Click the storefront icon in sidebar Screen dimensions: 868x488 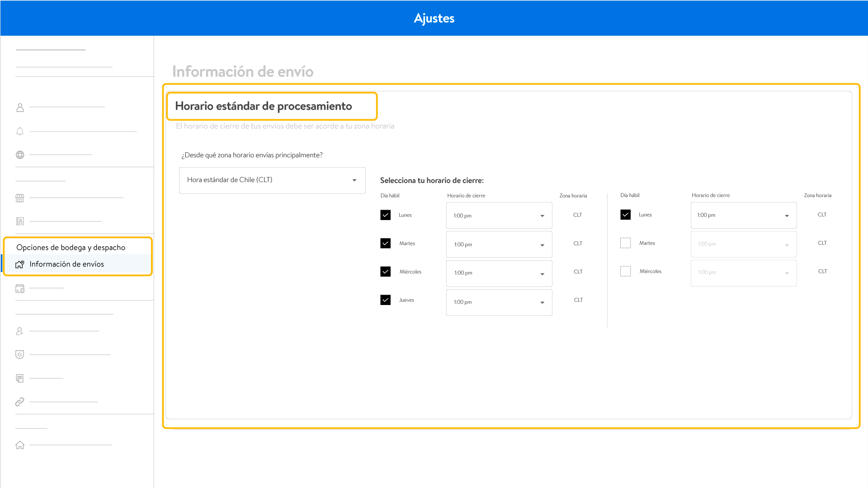pyautogui.click(x=20, y=198)
